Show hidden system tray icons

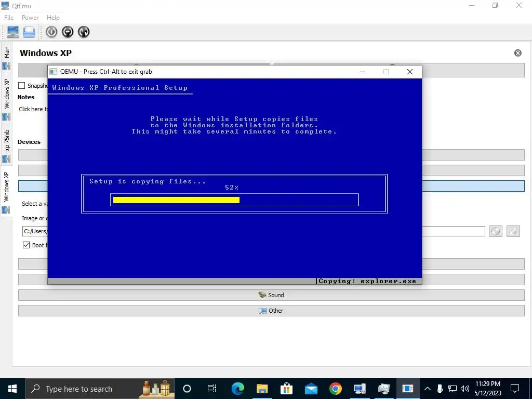(428, 389)
